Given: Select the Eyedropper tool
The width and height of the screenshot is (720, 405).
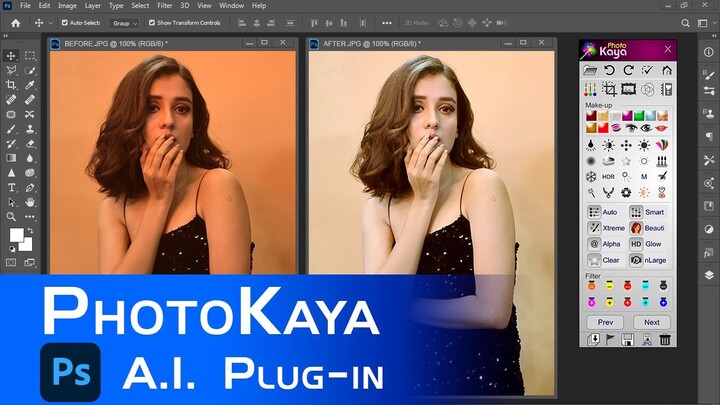Looking at the screenshot, I should pos(30,85).
